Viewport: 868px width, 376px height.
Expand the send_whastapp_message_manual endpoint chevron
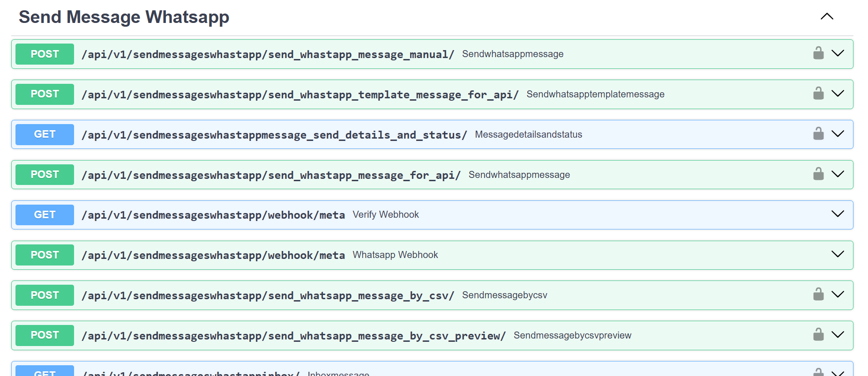click(838, 53)
